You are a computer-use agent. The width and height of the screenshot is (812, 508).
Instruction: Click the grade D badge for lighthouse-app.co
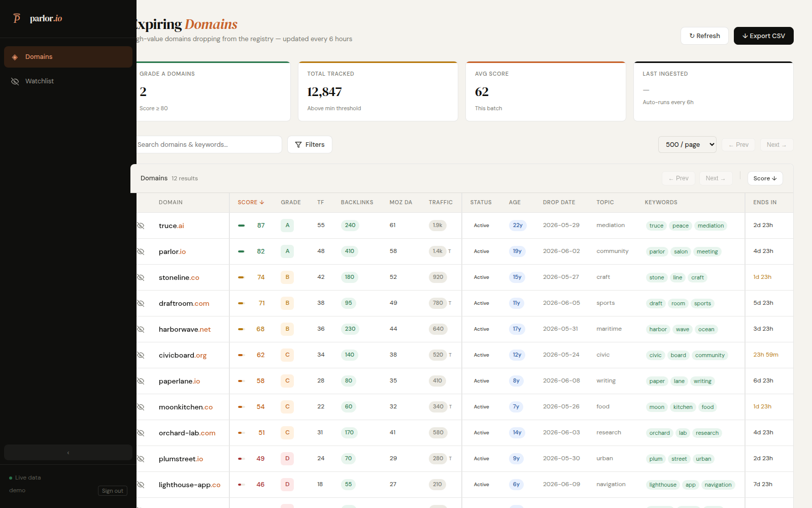coord(287,484)
